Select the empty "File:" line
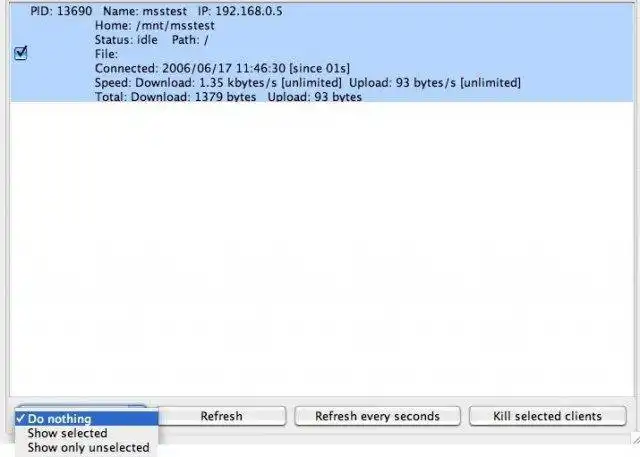This screenshot has height=457, width=640. (x=107, y=54)
